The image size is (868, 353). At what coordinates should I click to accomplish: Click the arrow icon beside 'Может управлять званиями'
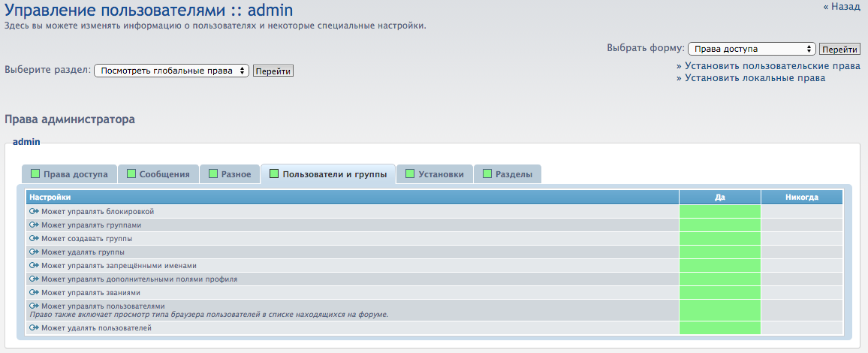tap(34, 293)
